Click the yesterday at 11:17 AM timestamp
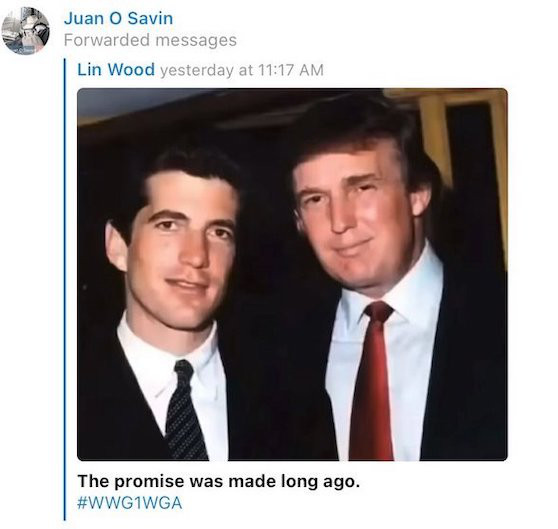Image resolution: width=558 pixels, height=529 pixels. (x=242, y=70)
